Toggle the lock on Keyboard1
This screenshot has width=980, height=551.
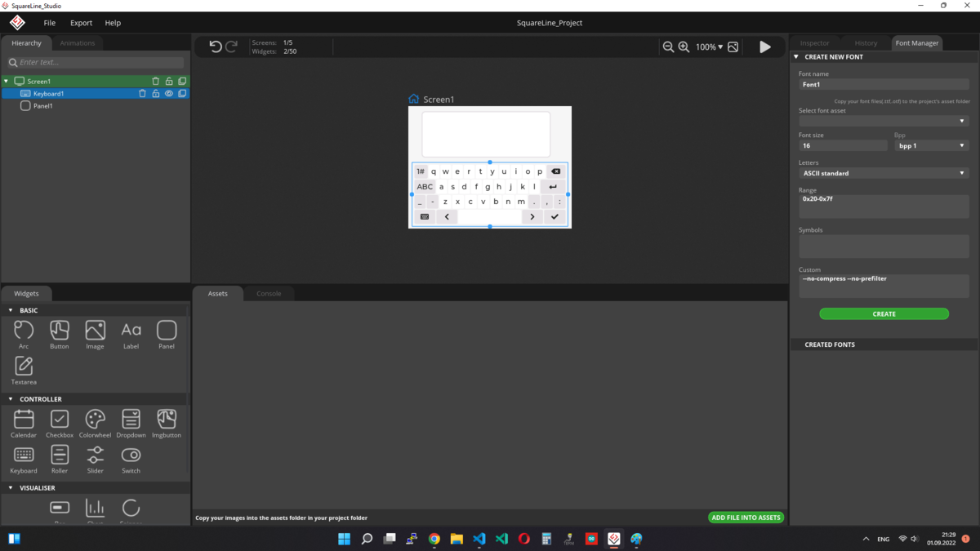tap(155, 94)
